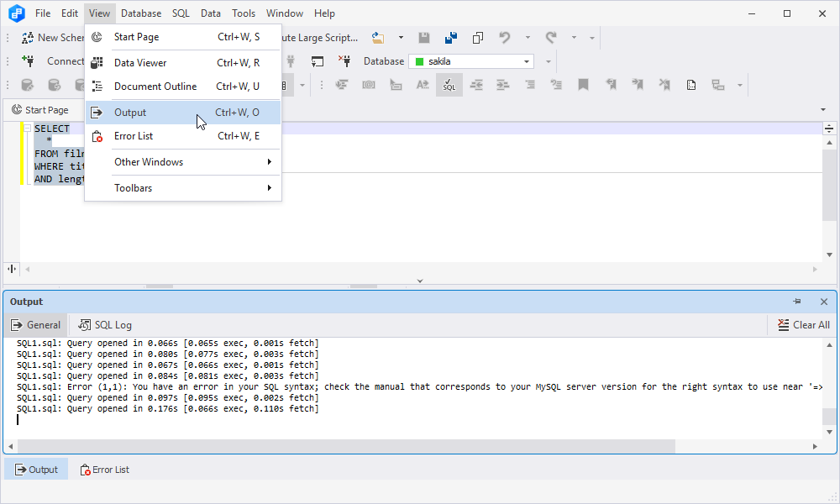Image resolution: width=840 pixels, height=504 pixels.
Task: Open the Redo history dropdown arrow
Action: coord(574,38)
